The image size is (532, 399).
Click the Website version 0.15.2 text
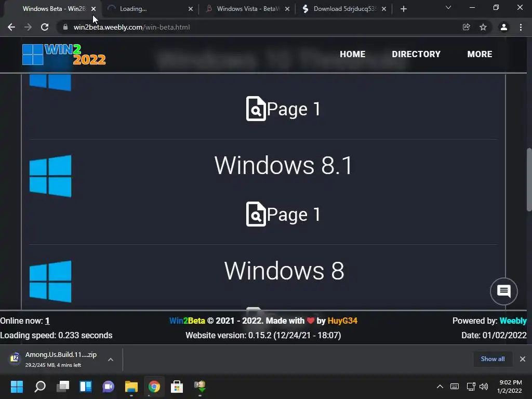(263, 335)
